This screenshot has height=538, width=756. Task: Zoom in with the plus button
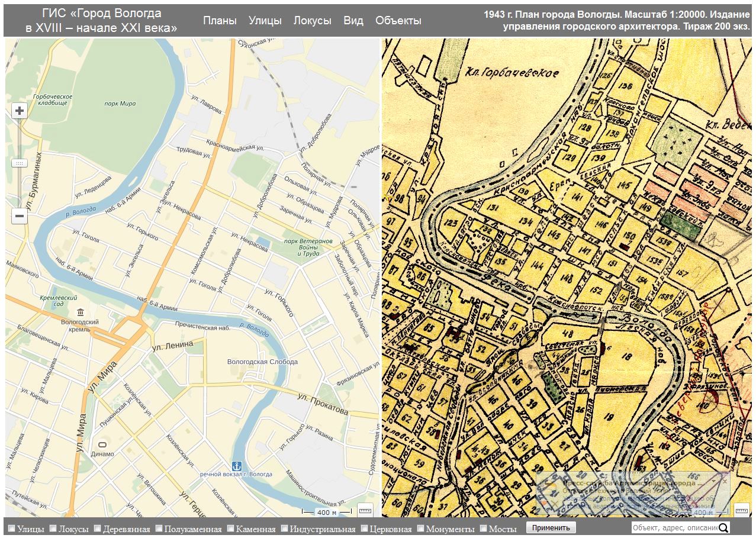(x=20, y=111)
